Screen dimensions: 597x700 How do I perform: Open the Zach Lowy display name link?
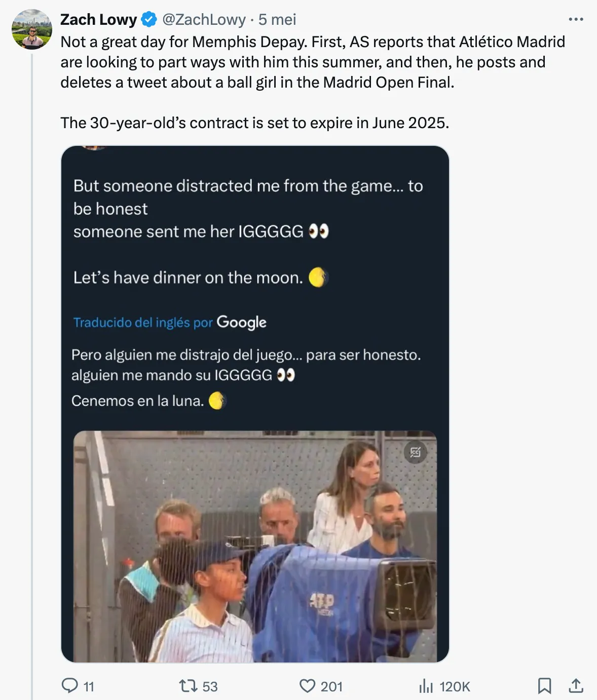pos(99,19)
